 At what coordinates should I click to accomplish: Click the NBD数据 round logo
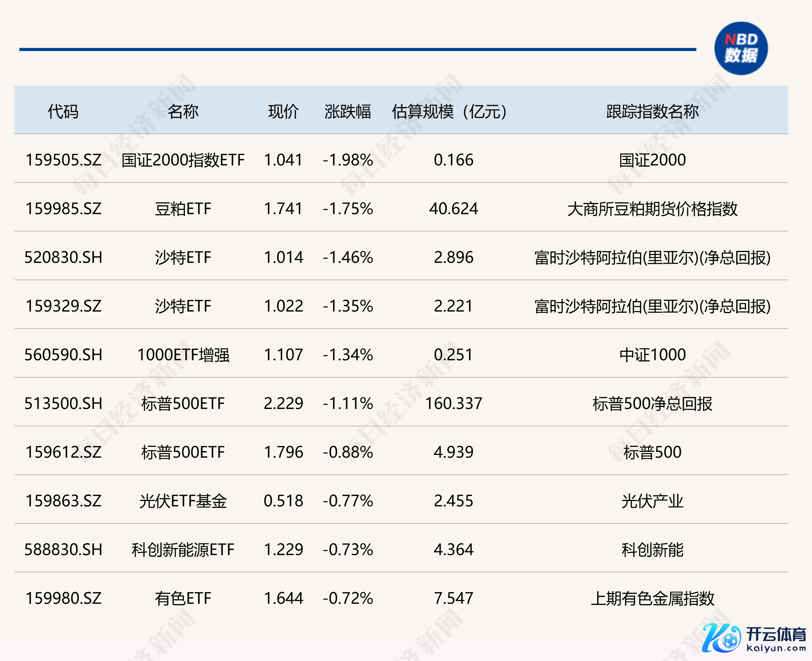pos(741,48)
